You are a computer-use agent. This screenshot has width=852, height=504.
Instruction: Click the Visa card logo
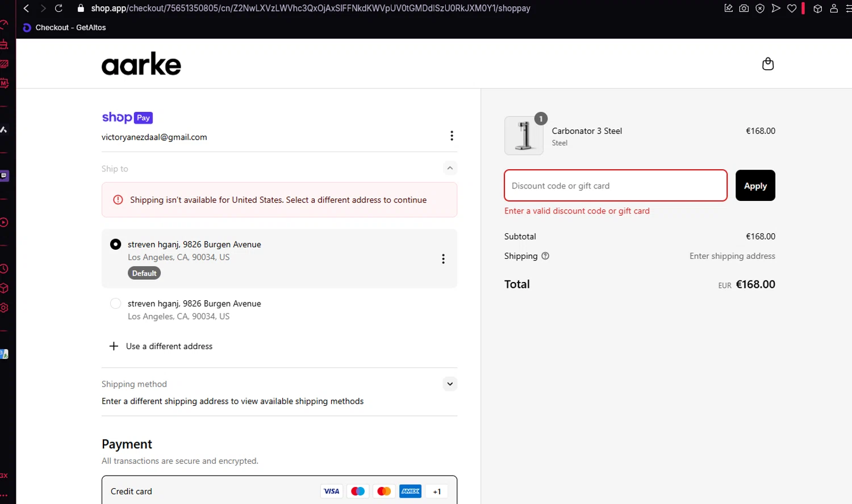(x=332, y=492)
